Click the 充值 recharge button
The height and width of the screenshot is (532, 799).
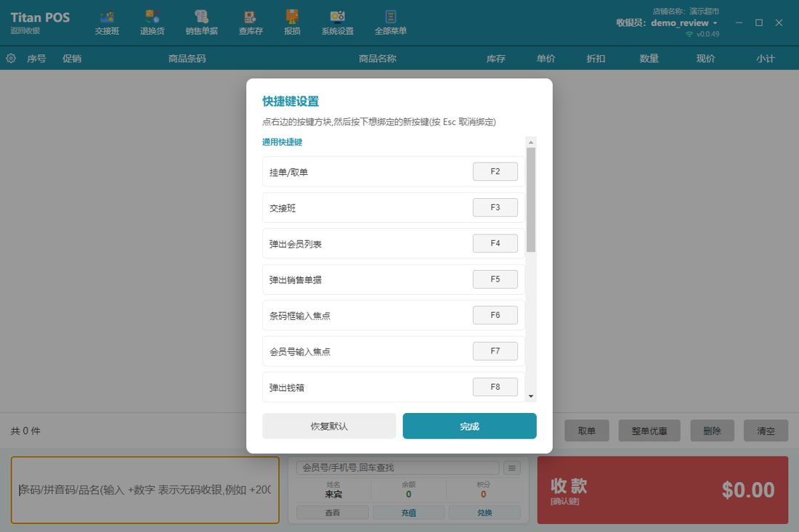coord(408,512)
